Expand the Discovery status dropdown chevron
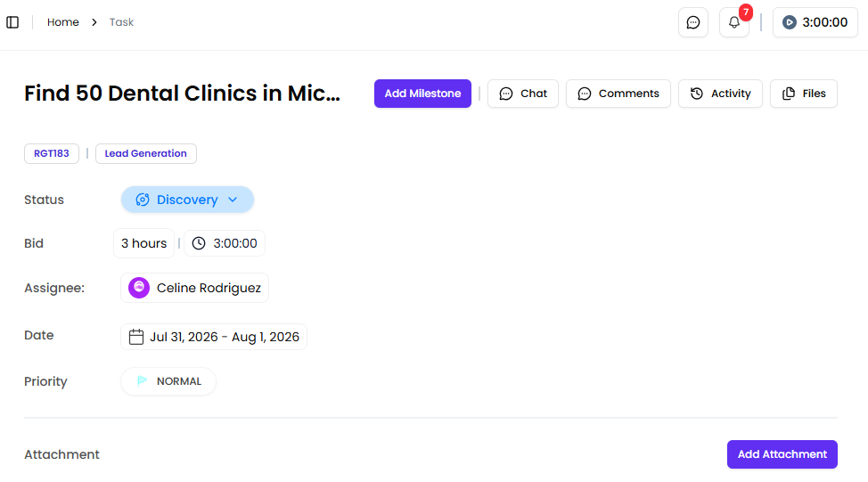This screenshot has width=868, height=482. coord(233,200)
